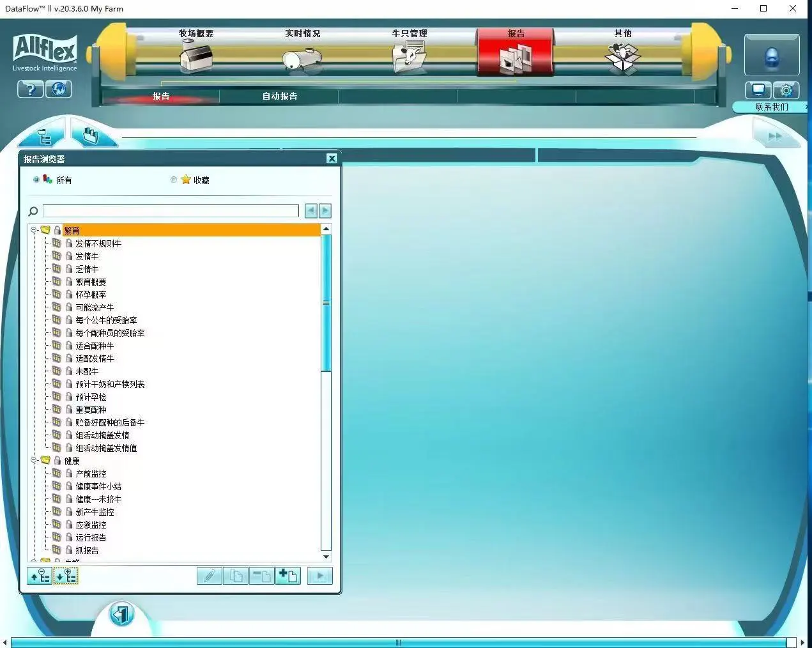Select the 乏情牛 report

[x=87, y=269]
